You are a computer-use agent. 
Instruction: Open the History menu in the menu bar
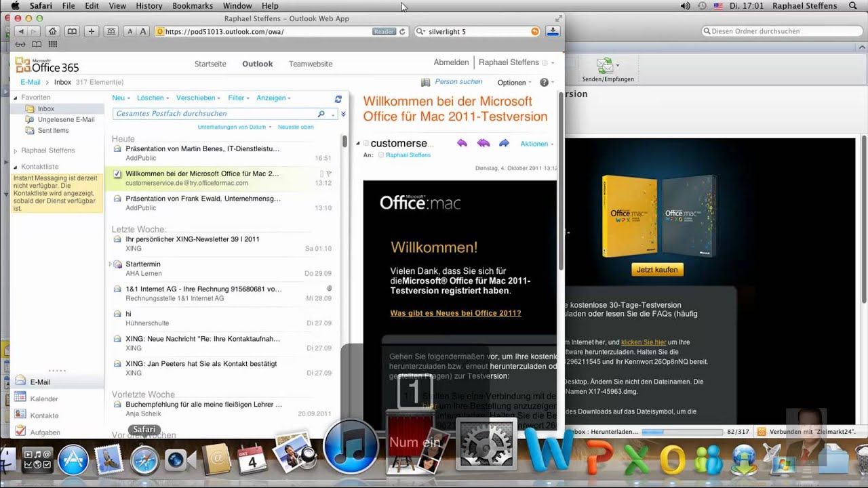click(x=149, y=6)
